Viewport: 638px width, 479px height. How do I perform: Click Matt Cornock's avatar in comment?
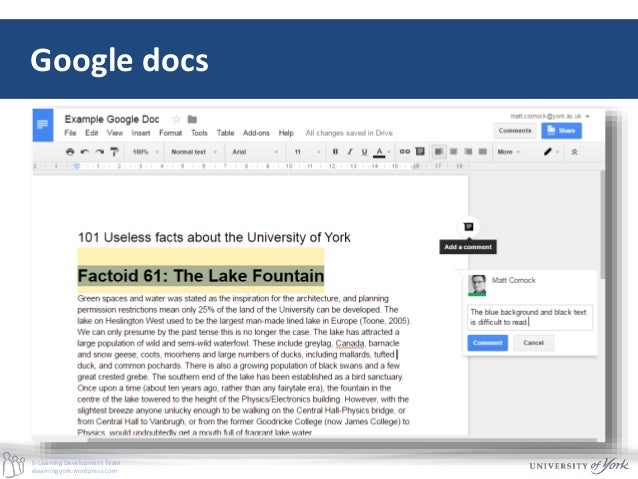pyautogui.click(x=477, y=285)
